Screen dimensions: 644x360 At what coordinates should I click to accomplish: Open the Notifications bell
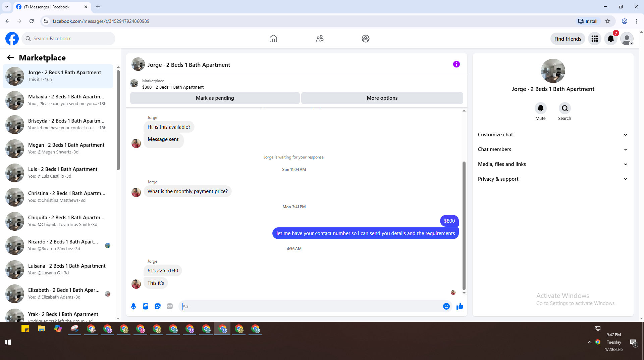tap(611, 39)
